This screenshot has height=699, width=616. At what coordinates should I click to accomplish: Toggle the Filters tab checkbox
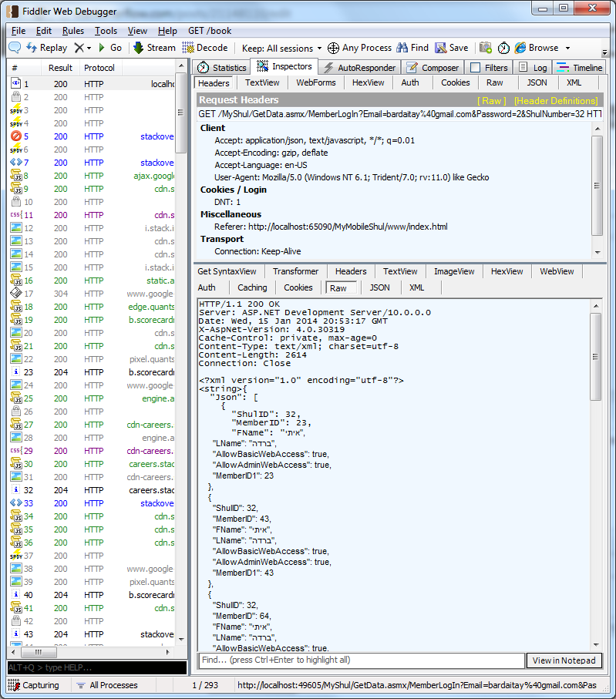(475, 68)
